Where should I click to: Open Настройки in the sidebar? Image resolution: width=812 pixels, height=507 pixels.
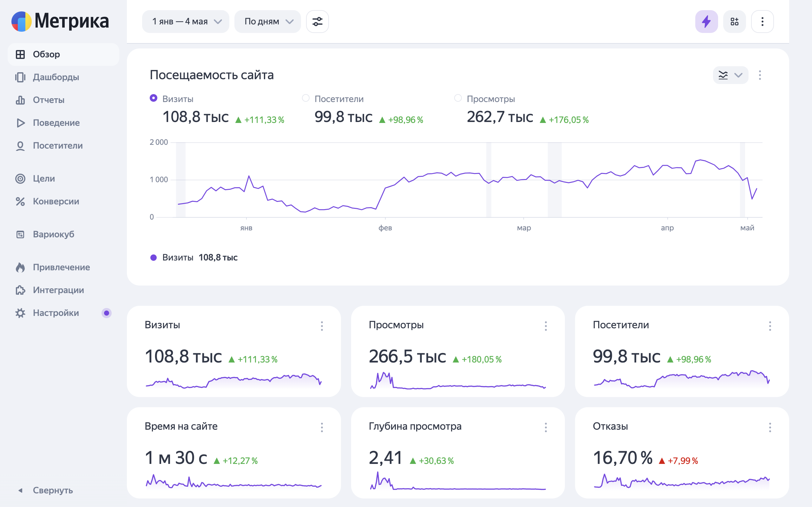(x=56, y=313)
